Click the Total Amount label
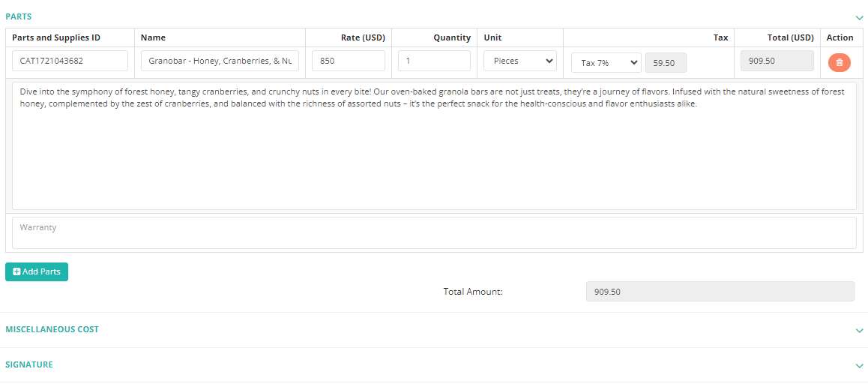Viewport: 868px width, 384px height. pyautogui.click(x=473, y=292)
